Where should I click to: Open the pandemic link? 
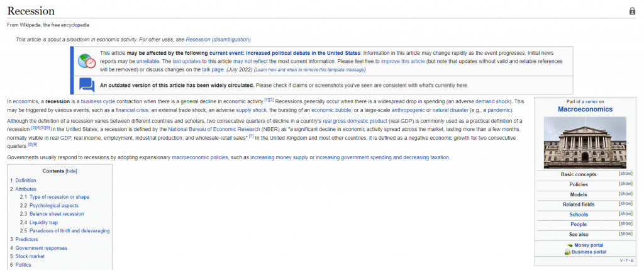point(499,110)
